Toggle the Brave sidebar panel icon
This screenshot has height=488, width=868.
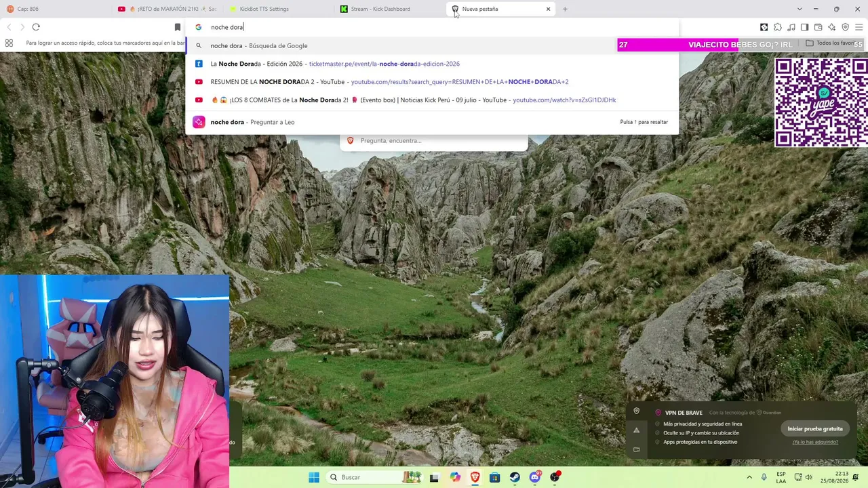pyautogui.click(x=805, y=27)
